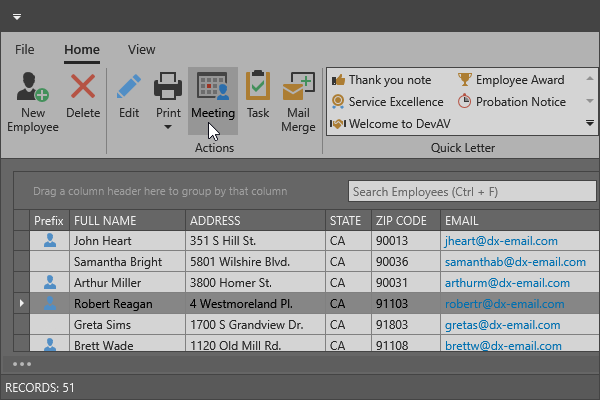Screen dimensions: 600x400
Task: Open the arthurm@dx-email.com link
Action: coord(507,283)
